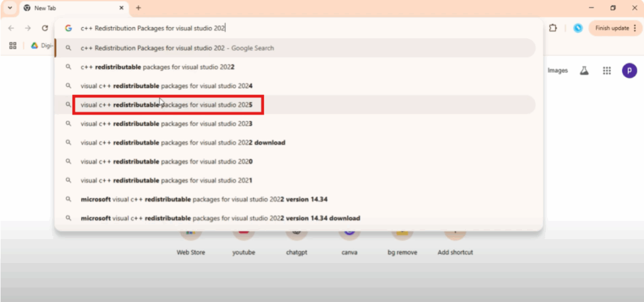The image size is (644, 302).
Task: Go back with the back arrow
Action: click(x=11, y=28)
